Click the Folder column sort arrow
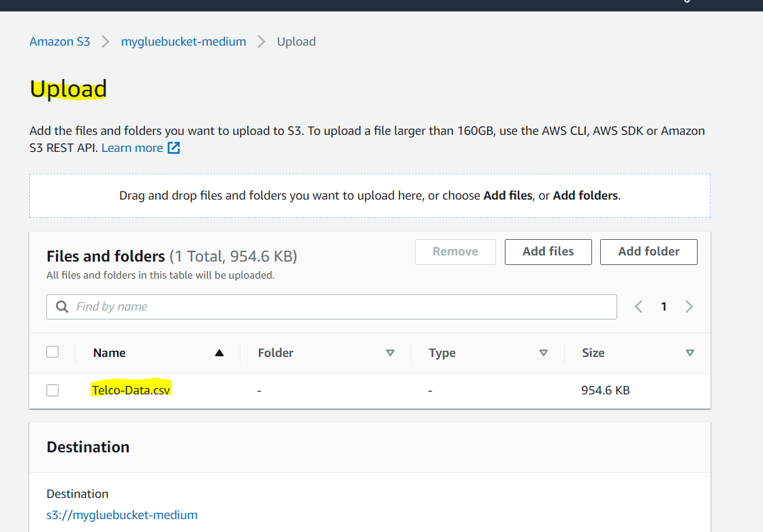Image resolution: width=763 pixels, height=532 pixels. pos(390,353)
